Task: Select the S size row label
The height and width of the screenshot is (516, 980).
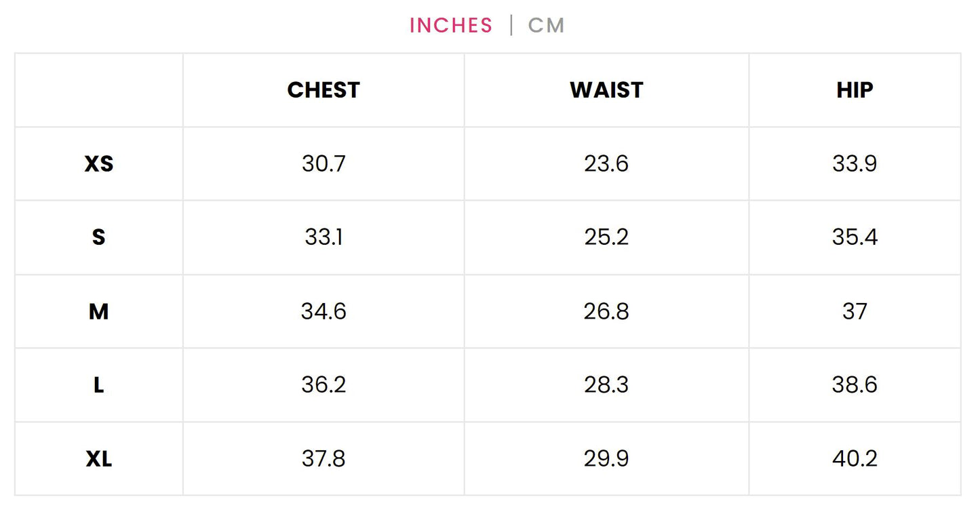Action: point(99,237)
